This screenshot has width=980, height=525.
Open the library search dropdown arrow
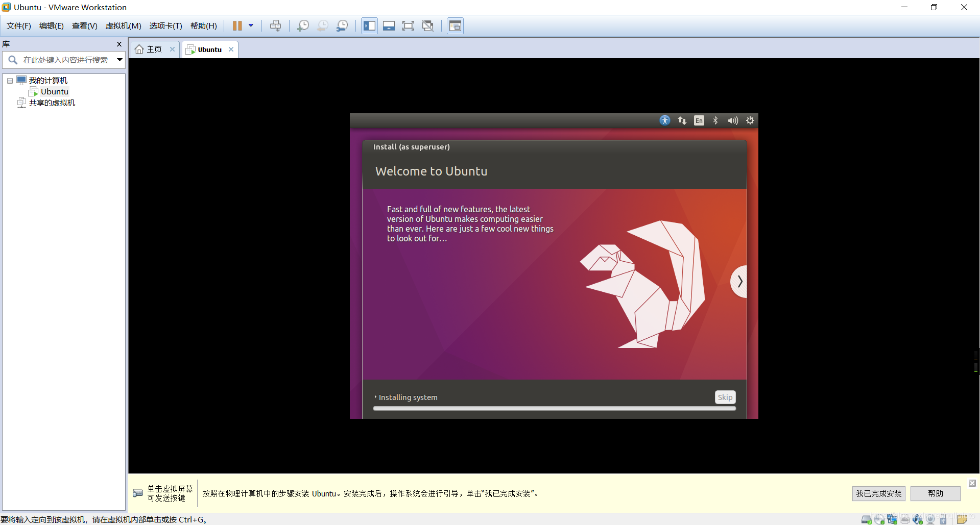click(119, 60)
